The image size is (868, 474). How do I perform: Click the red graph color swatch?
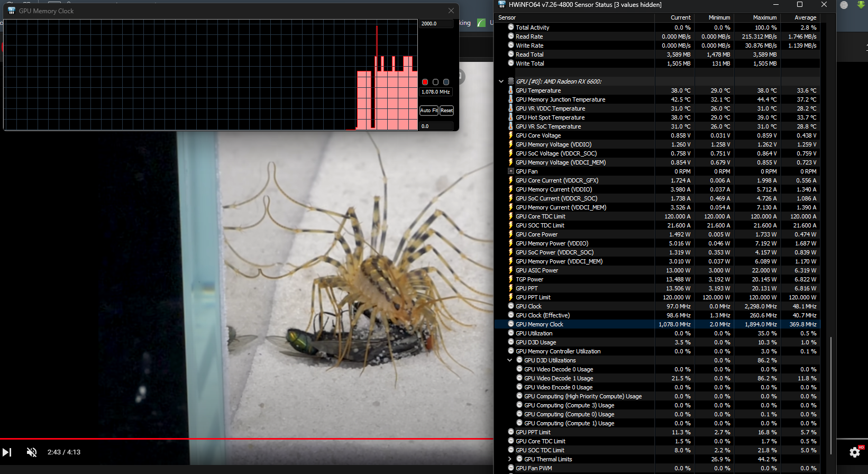pyautogui.click(x=425, y=82)
